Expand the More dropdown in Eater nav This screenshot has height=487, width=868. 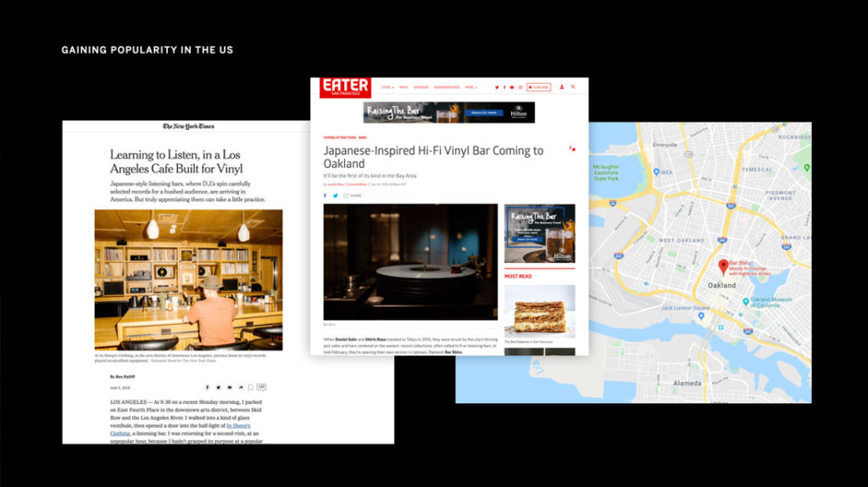pos(471,87)
